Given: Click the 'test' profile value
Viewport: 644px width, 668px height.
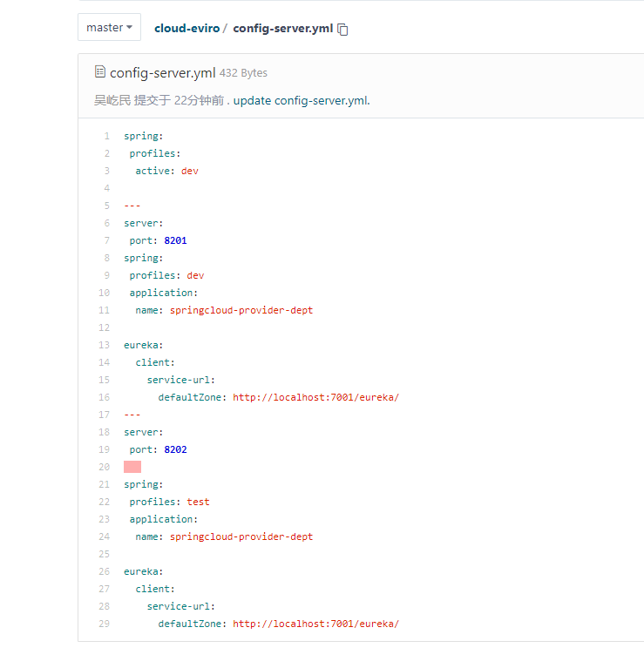Looking at the screenshot, I should tap(198, 502).
